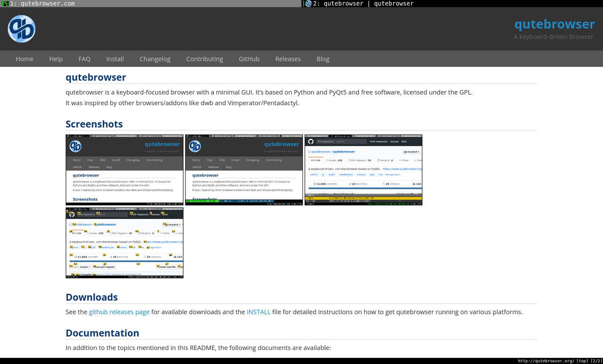603x364 pixels.
Task: Open the Help nav item
Action: 56,59
